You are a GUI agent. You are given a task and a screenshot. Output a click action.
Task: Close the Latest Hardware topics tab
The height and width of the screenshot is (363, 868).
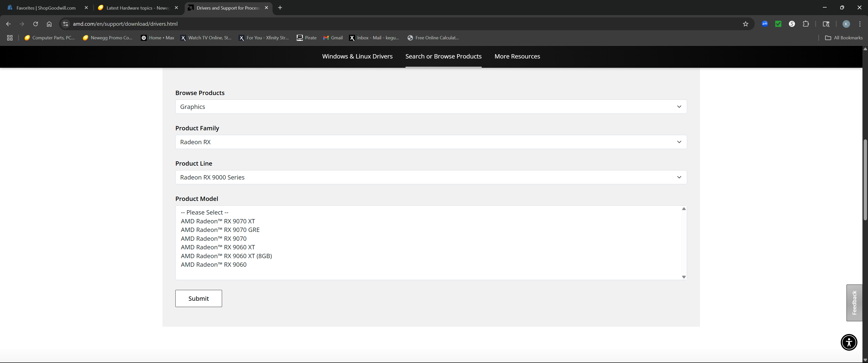tap(176, 8)
